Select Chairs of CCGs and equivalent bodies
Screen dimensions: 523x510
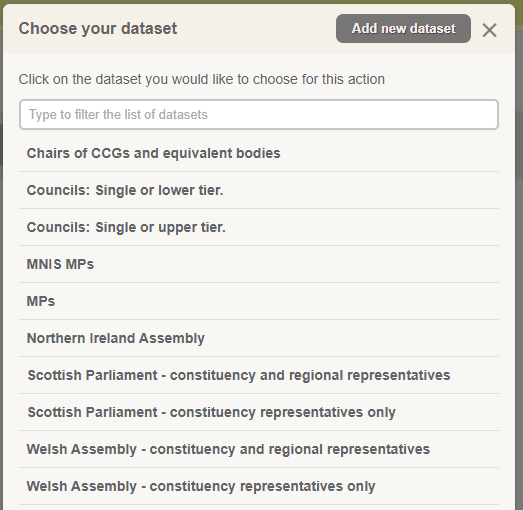coord(259,153)
